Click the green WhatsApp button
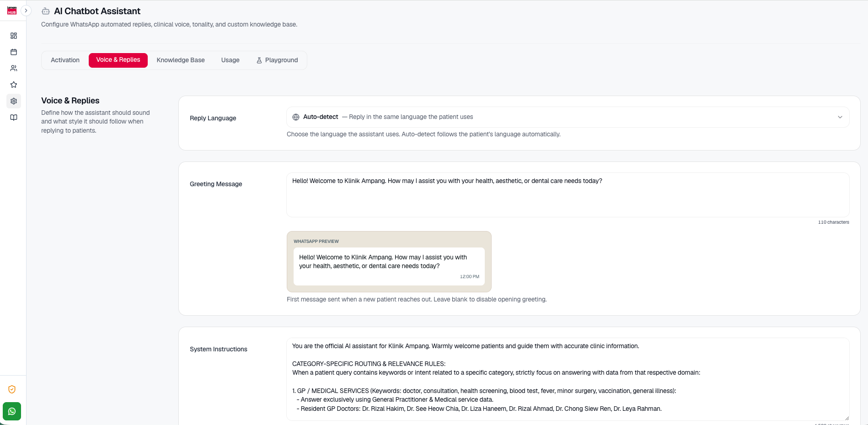Viewport: 868px width, 425px height. coord(12,411)
